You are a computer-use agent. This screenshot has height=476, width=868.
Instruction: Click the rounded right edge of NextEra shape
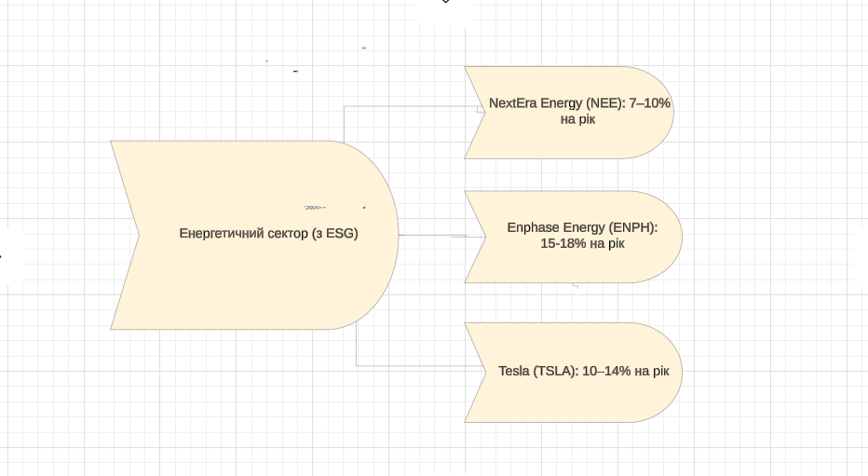(671, 113)
